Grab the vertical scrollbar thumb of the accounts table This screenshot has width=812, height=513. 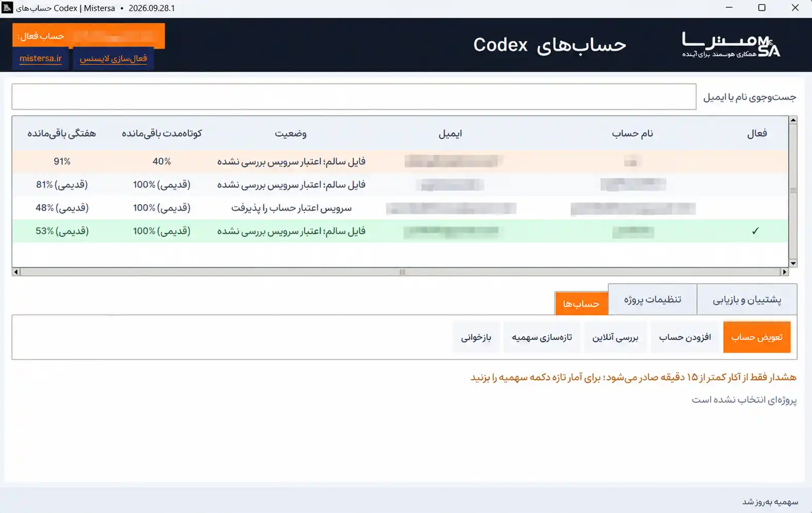tap(793, 191)
